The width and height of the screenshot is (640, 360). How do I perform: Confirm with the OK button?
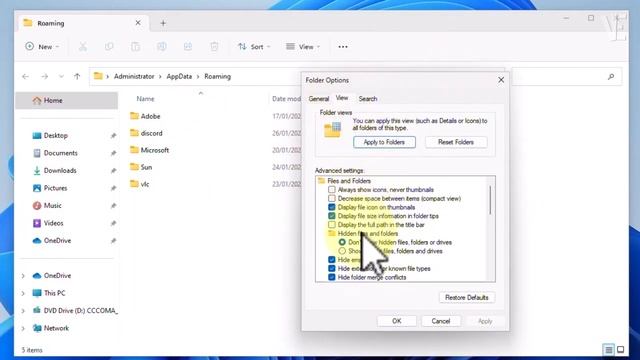[x=397, y=321]
